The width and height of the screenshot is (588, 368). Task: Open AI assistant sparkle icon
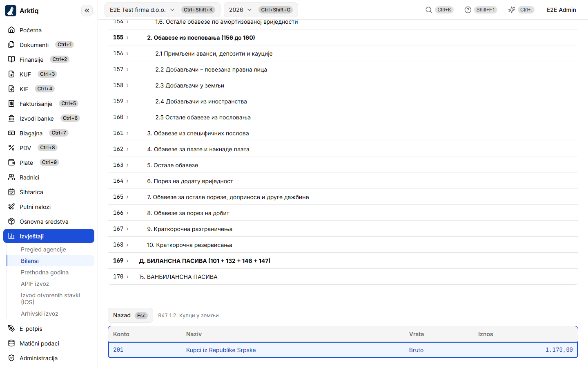pyautogui.click(x=512, y=10)
